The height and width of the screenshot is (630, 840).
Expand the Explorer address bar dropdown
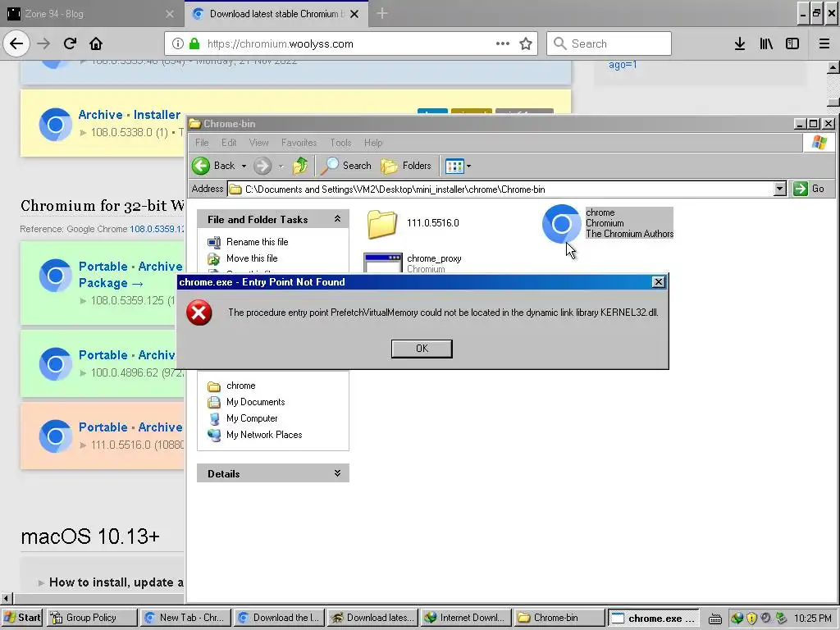[780, 189]
